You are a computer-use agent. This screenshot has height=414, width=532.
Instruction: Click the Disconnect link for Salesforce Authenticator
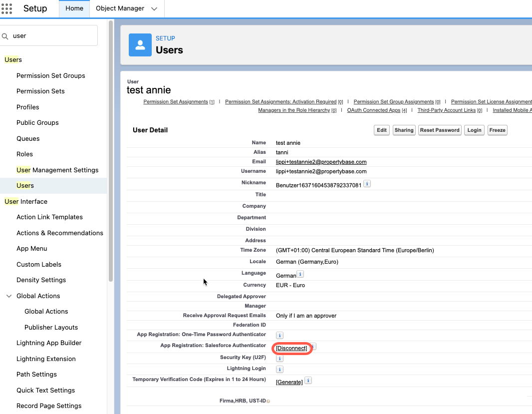(291, 348)
